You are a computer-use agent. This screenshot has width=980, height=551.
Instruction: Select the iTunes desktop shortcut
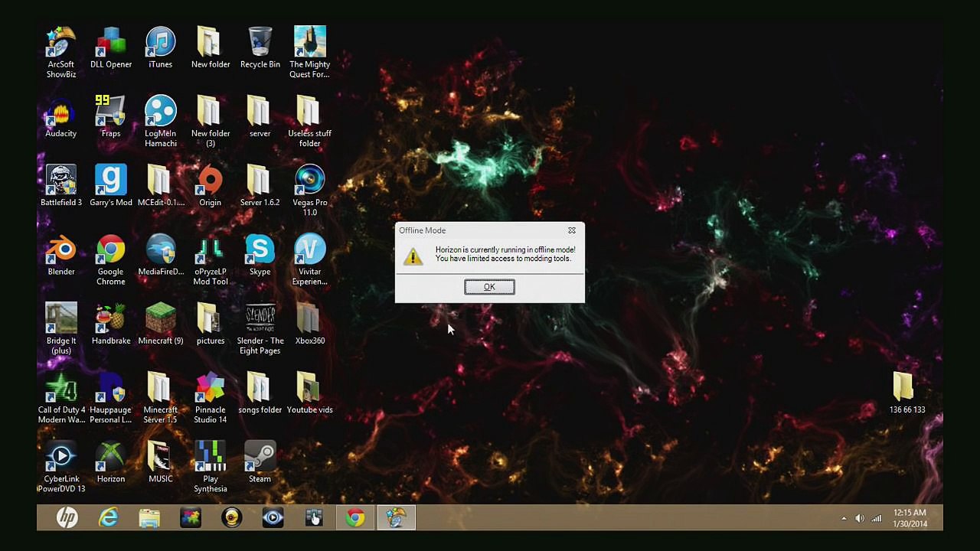click(x=160, y=47)
